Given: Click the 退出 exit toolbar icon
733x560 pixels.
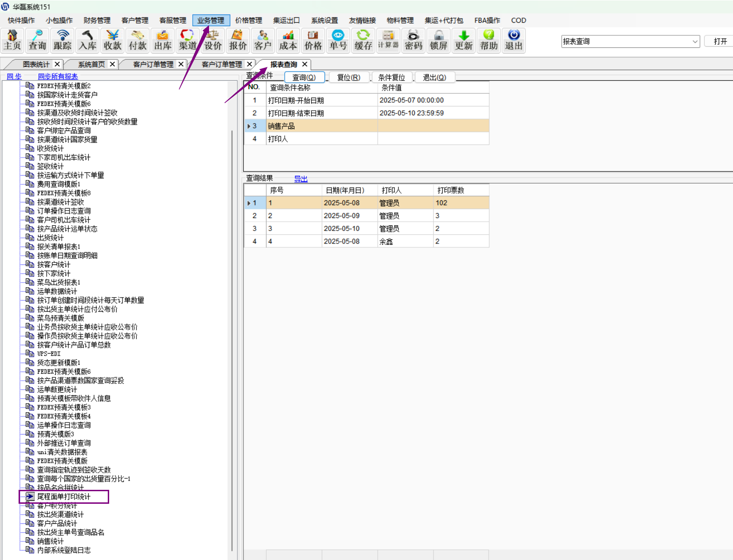Looking at the screenshot, I should point(514,40).
